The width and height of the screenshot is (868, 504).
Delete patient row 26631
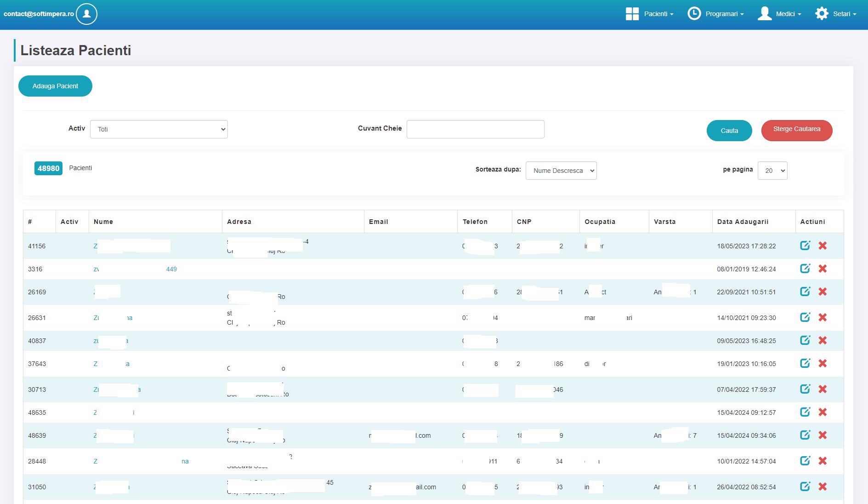tap(823, 317)
